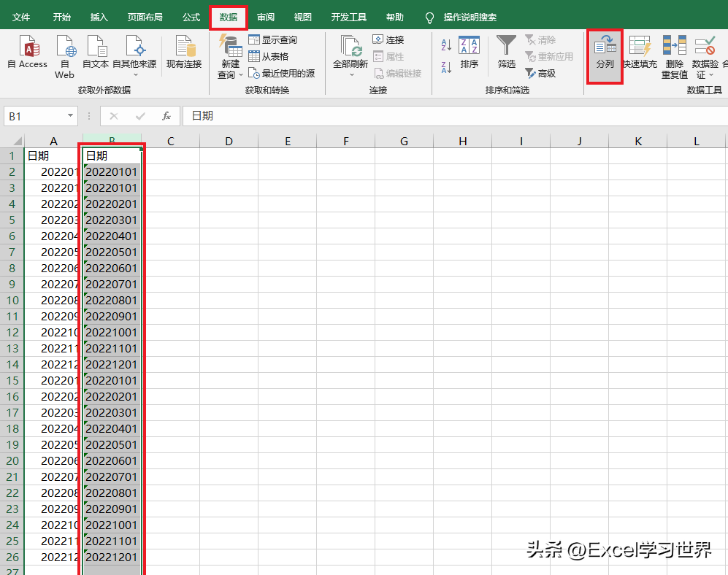Sort descending Z to A icon

(446, 68)
